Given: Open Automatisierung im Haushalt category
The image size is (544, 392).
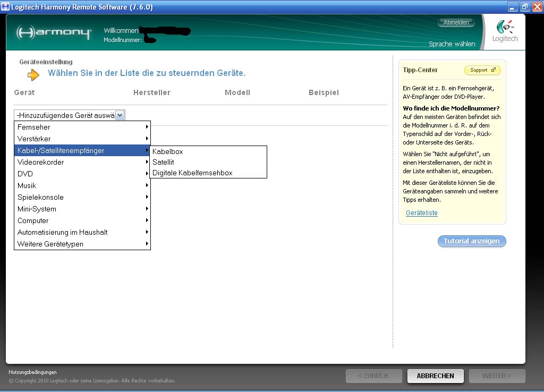Looking at the screenshot, I should 82,232.
